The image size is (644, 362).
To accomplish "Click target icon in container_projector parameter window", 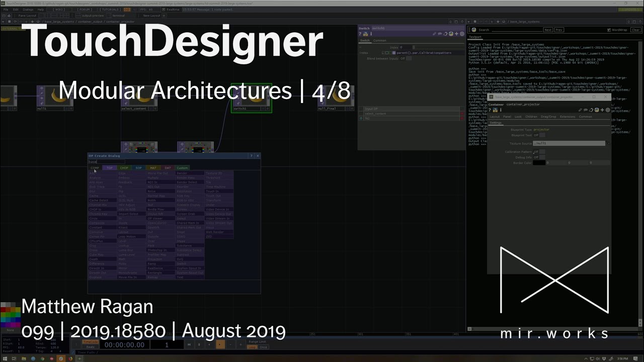I will point(608,110).
